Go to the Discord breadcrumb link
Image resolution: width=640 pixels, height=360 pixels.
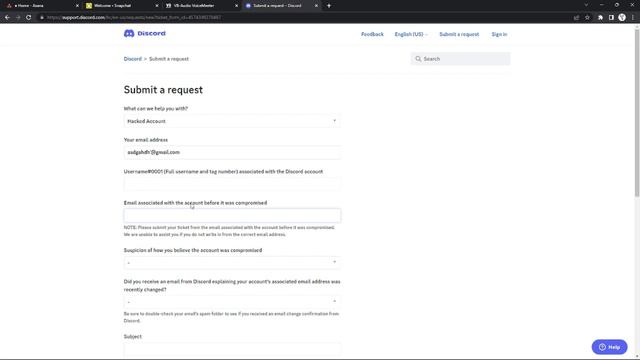pyautogui.click(x=133, y=59)
